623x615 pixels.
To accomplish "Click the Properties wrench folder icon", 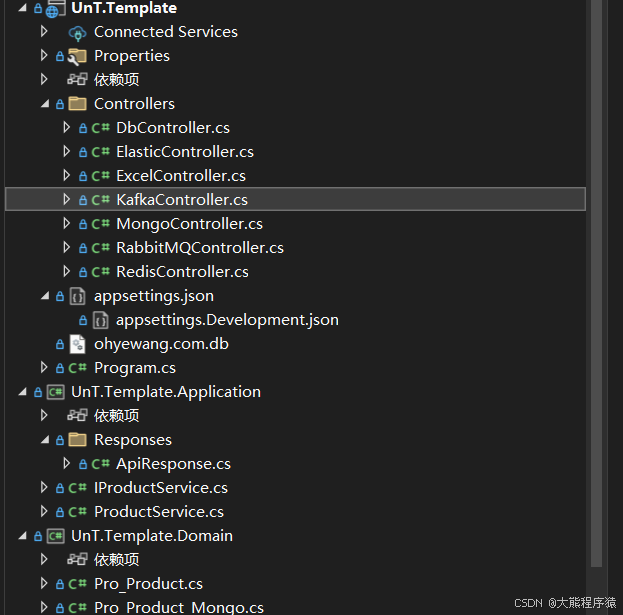I will click(x=77, y=56).
